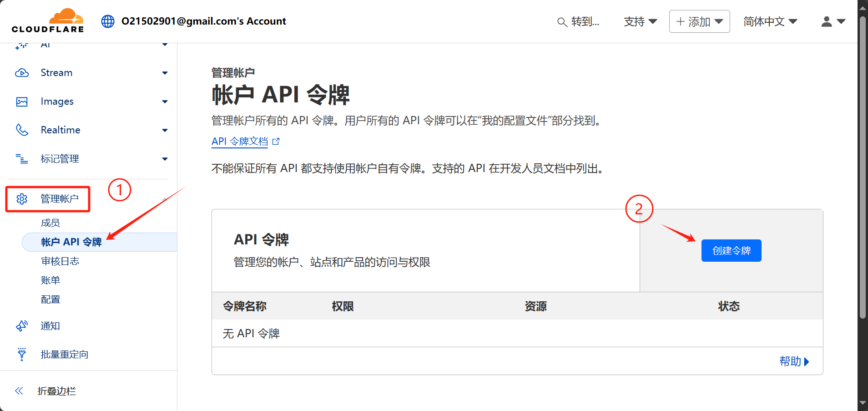This screenshot has width=868, height=411.
Task: Click the user profile icon
Action: [x=827, y=21]
